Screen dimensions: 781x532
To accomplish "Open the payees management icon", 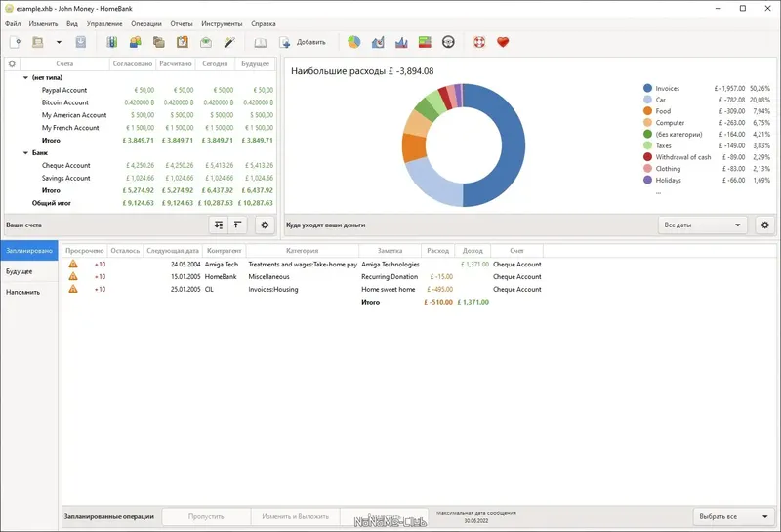I will click(135, 42).
